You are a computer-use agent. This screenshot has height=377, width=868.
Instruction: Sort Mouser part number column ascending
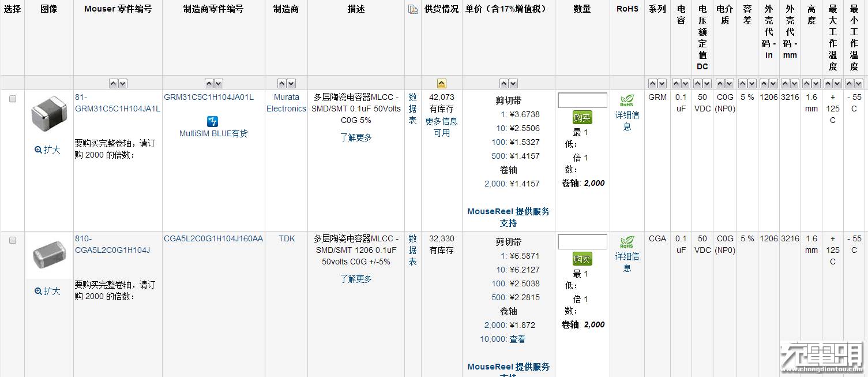coord(114,84)
